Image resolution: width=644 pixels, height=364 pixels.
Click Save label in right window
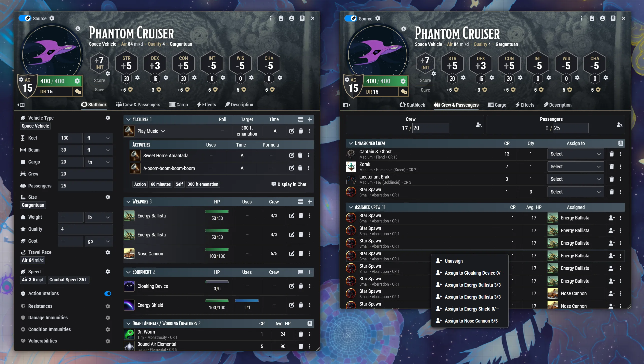[425, 90]
